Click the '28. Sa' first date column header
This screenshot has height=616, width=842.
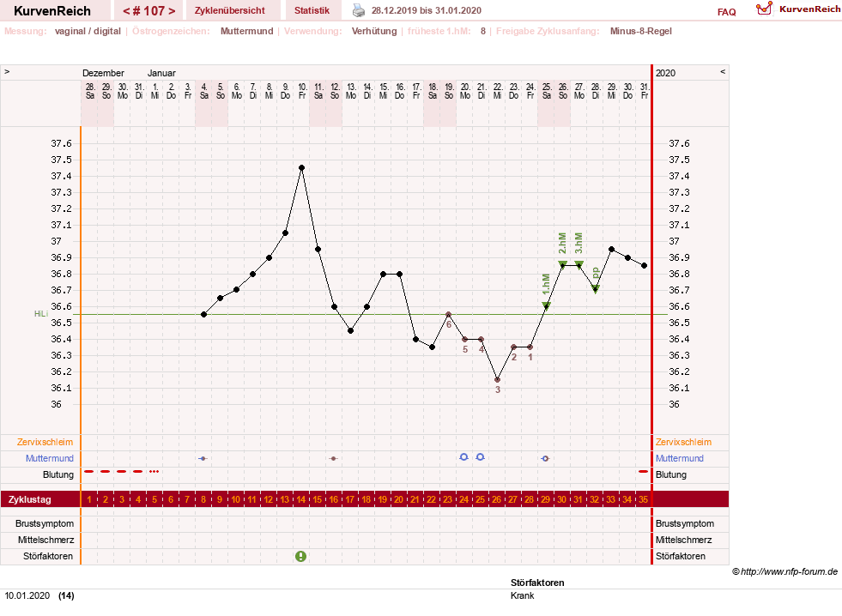pos(90,91)
